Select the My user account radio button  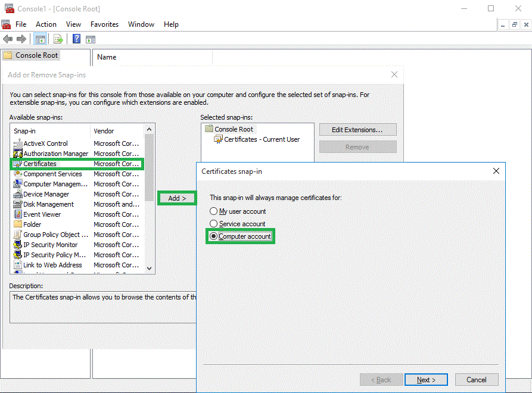(x=214, y=211)
